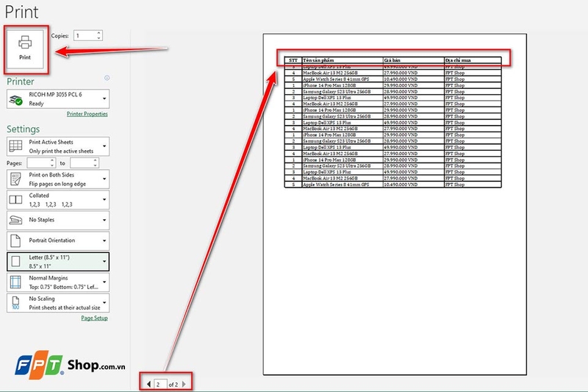The height and width of the screenshot is (392, 588).
Task: Click the print preview page
Action: coord(395,204)
